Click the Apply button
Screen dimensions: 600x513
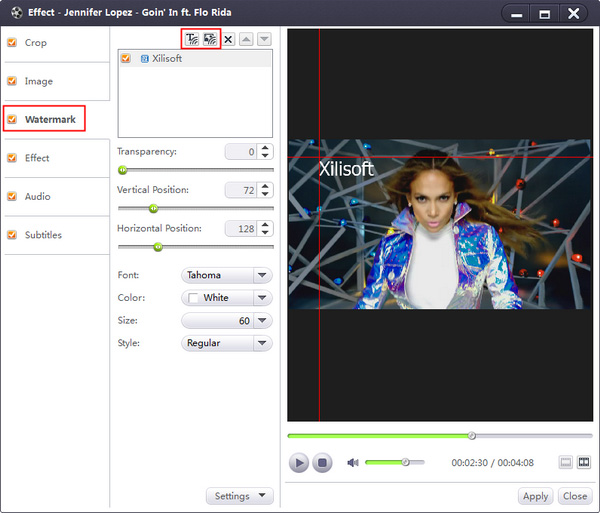[x=535, y=496]
